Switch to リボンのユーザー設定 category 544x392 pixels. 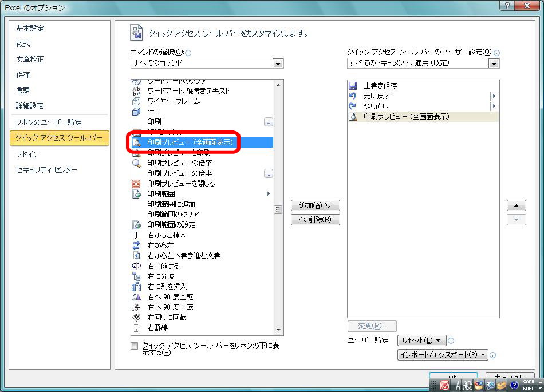(49, 122)
